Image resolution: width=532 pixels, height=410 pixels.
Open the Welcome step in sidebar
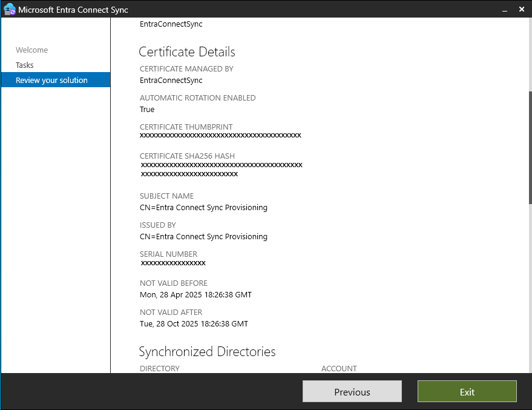click(x=31, y=50)
